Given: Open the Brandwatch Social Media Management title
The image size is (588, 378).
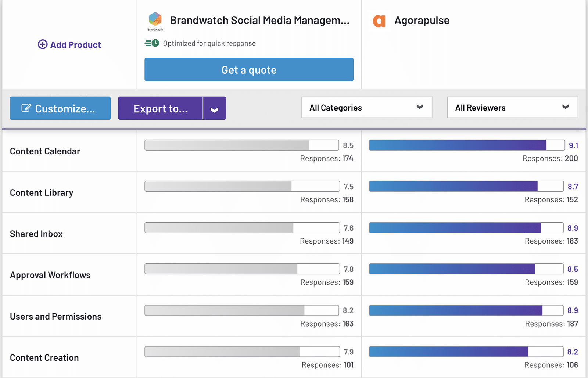Looking at the screenshot, I should 259,20.
